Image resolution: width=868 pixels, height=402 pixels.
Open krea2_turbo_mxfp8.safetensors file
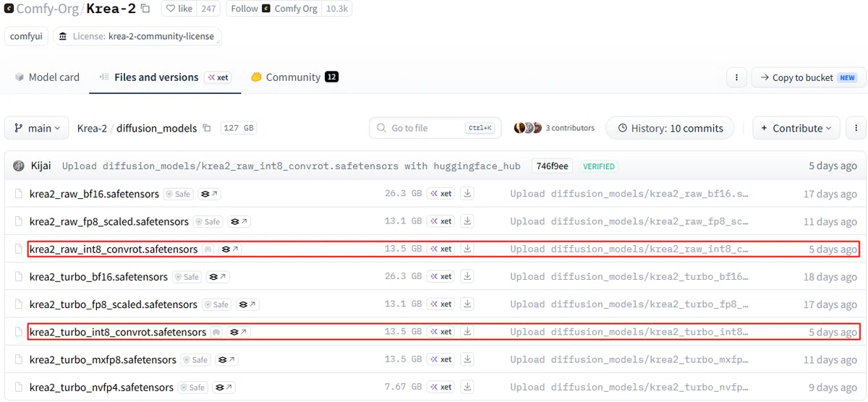(x=103, y=359)
